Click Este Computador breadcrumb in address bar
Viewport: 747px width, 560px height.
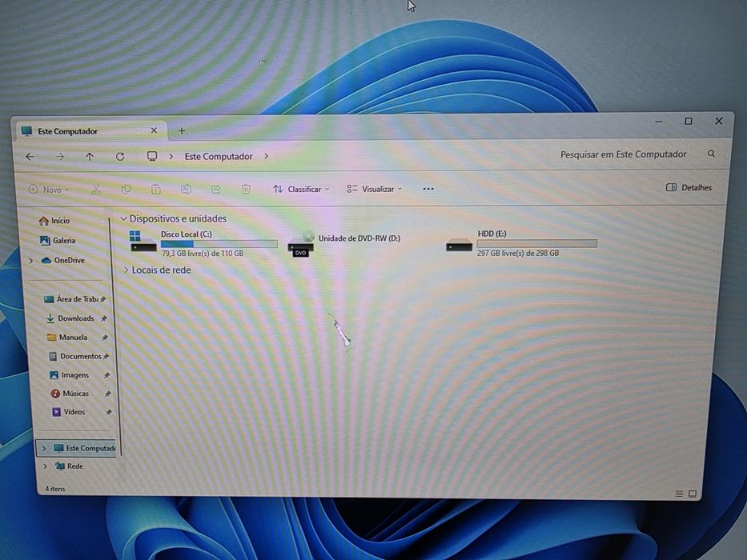point(219,156)
